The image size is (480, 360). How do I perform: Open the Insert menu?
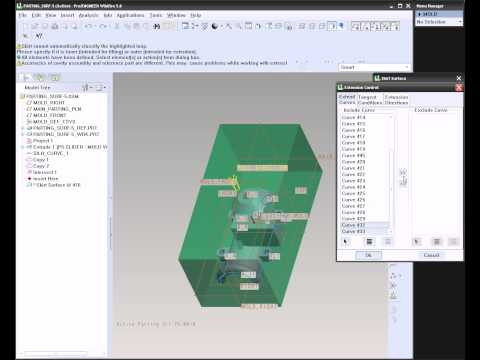[x=67, y=15]
